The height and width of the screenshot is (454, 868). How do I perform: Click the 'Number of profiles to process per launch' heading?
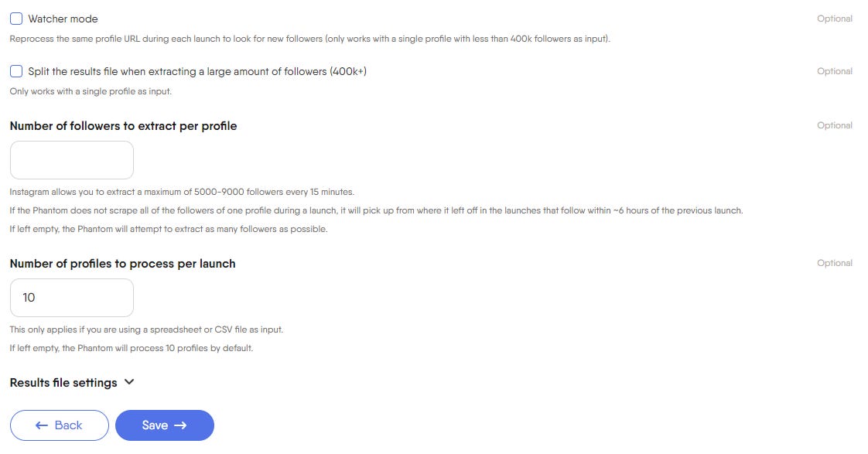pyautogui.click(x=123, y=264)
